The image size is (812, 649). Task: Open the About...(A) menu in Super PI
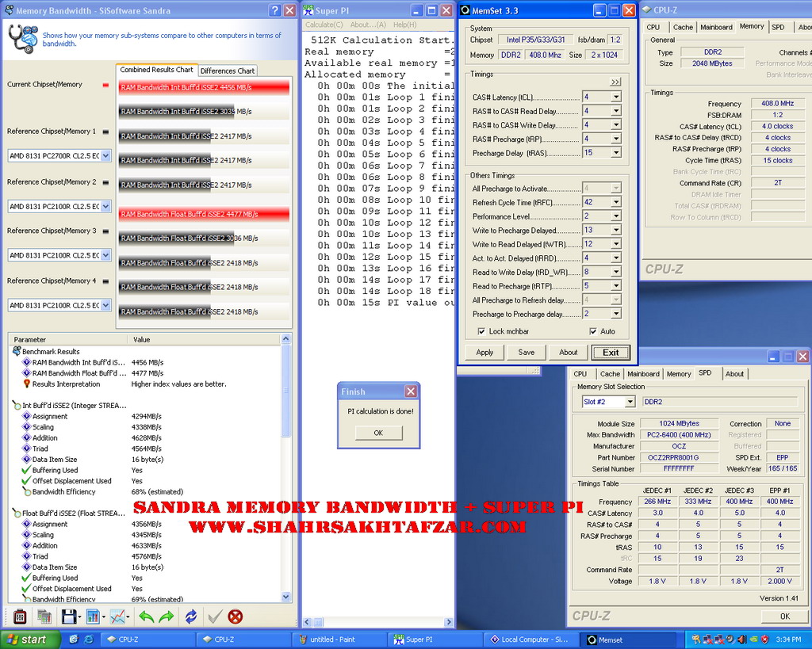[368, 25]
